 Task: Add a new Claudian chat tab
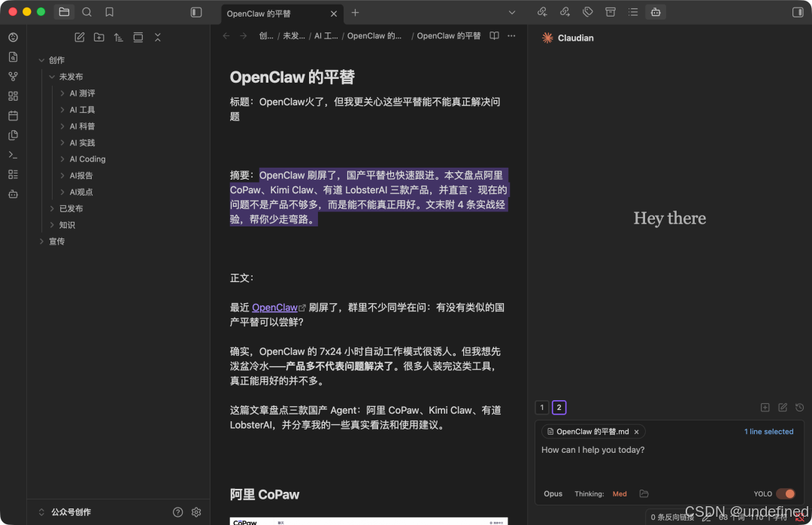tap(765, 408)
